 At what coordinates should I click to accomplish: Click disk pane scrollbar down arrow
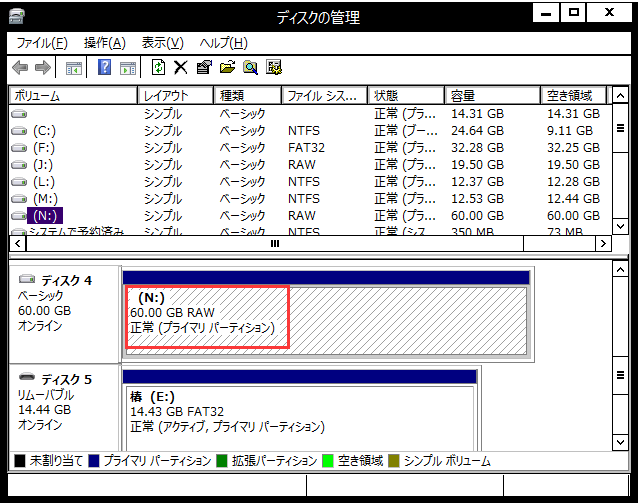coord(620,442)
